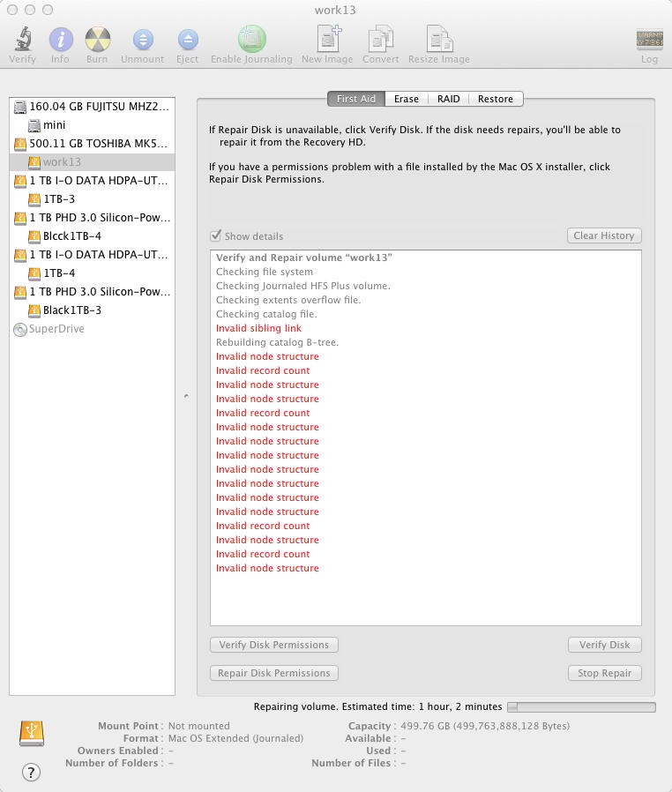Select the 1TB-4 volume
Image resolution: width=672 pixels, height=792 pixels.
point(93,273)
